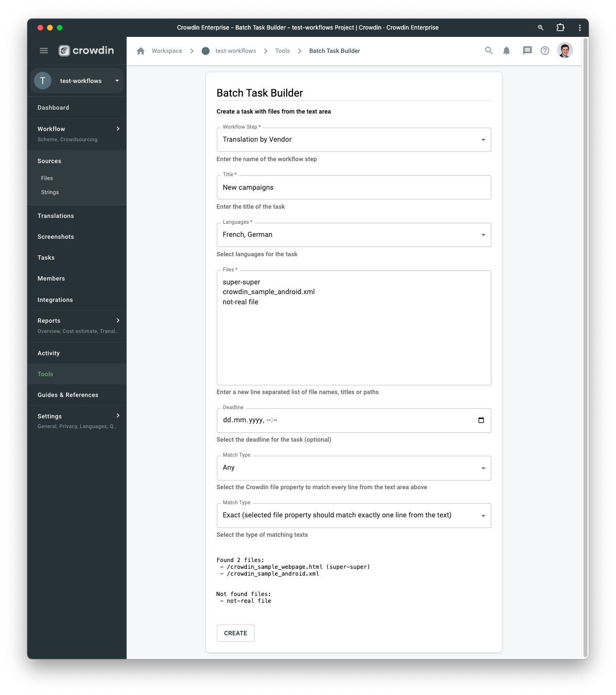Open the Workflow Step dropdown

click(354, 140)
